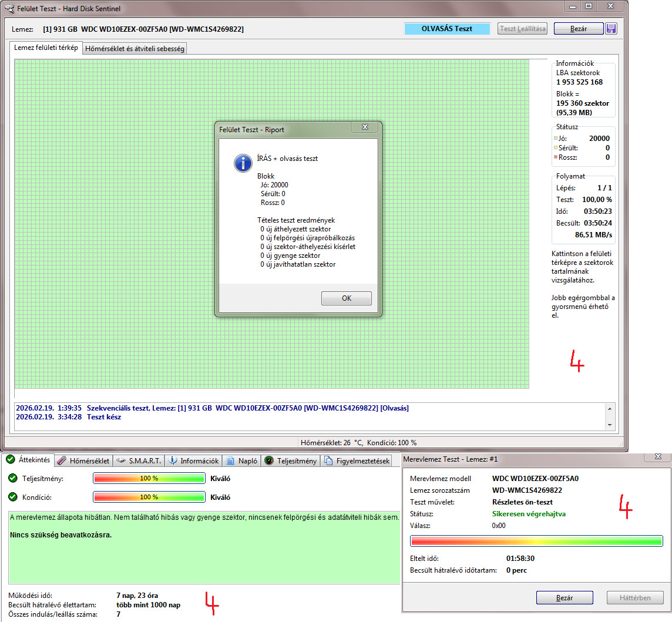Click the 'több mint 1000 nap' lifetime value

tap(148, 605)
